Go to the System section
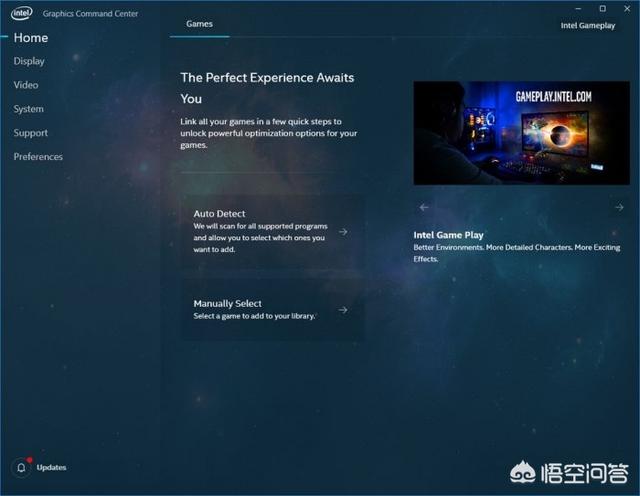The width and height of the screenshot is (640, 496). click(x=29, y=109)
